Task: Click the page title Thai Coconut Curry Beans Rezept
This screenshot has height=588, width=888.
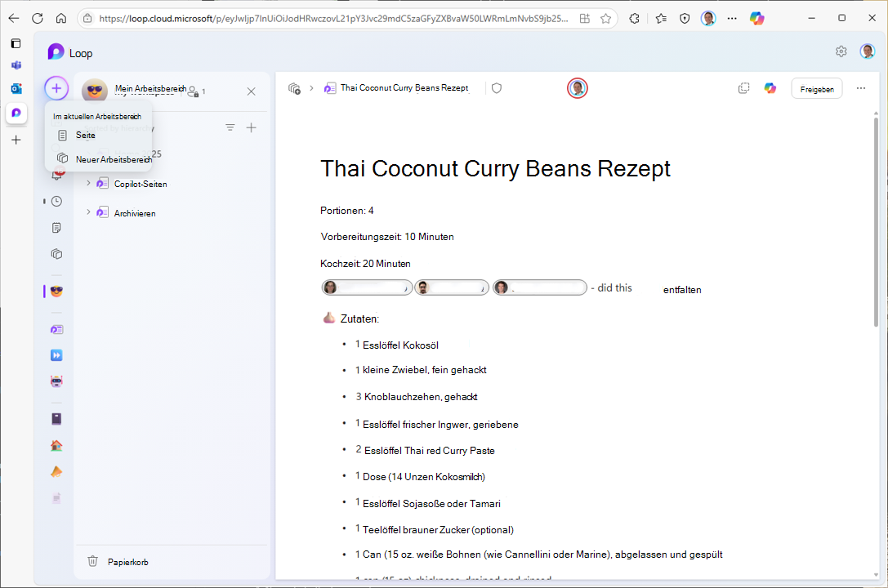Action: point(495,169)
